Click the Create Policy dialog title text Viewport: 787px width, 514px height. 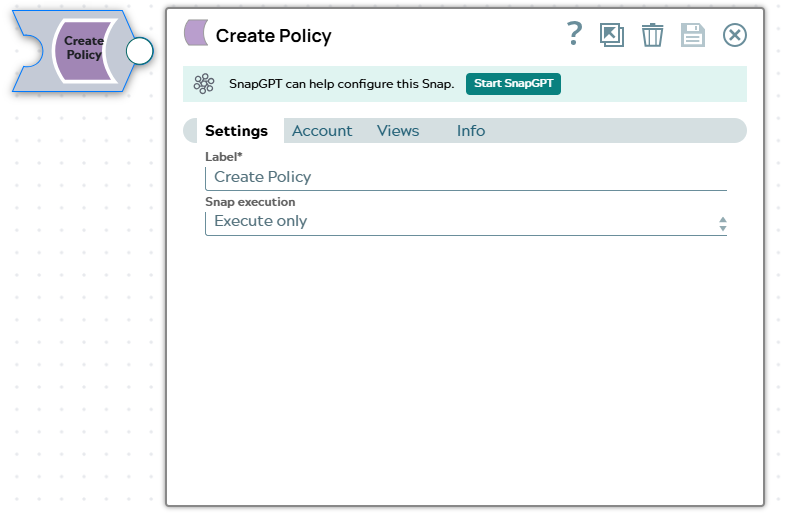(x=274, y=36)
